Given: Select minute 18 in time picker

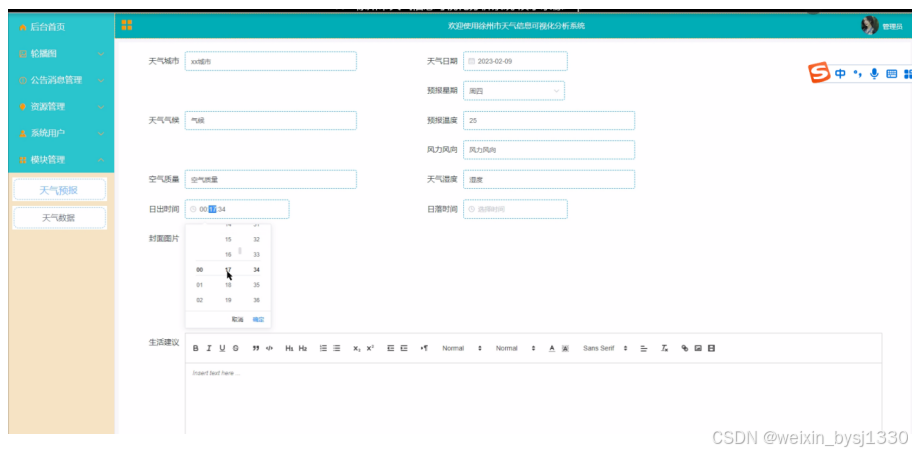Looking at the screenshot, I should click(228, 285).
